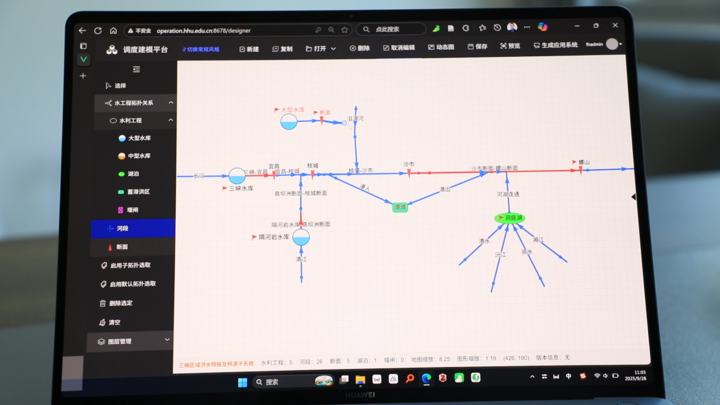Click 生成应用系统 button
The image size is (720, 405).
[556, 46]
